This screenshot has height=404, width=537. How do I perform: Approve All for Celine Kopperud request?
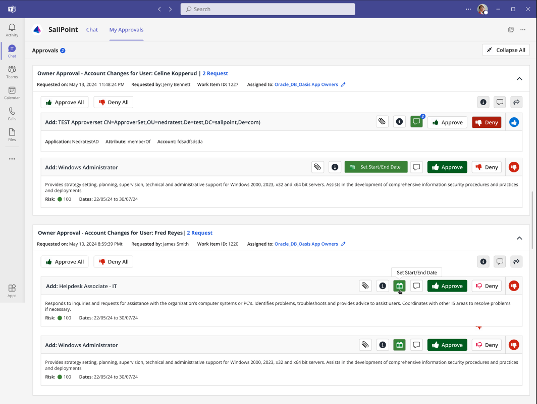pos(65,102)
